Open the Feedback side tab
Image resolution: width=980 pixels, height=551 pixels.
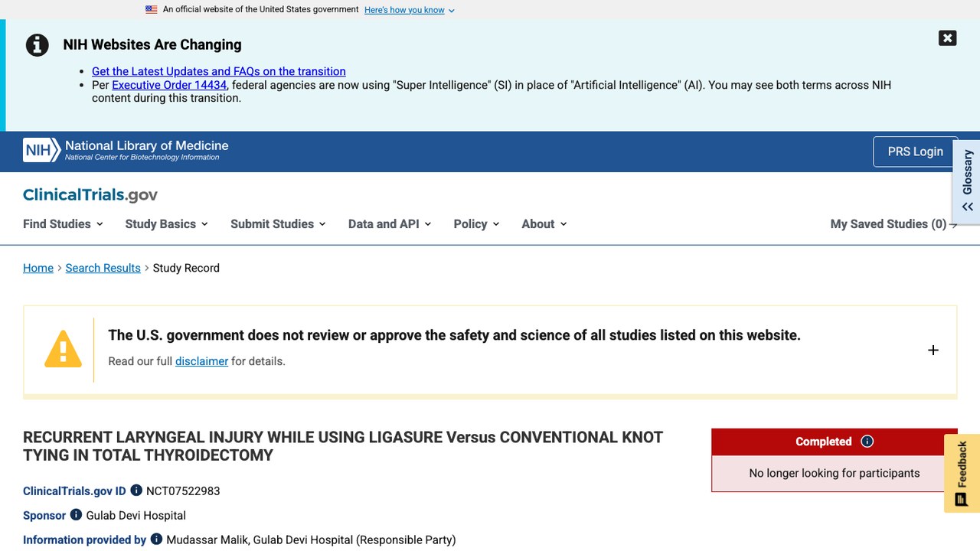(x=962, y=474)
